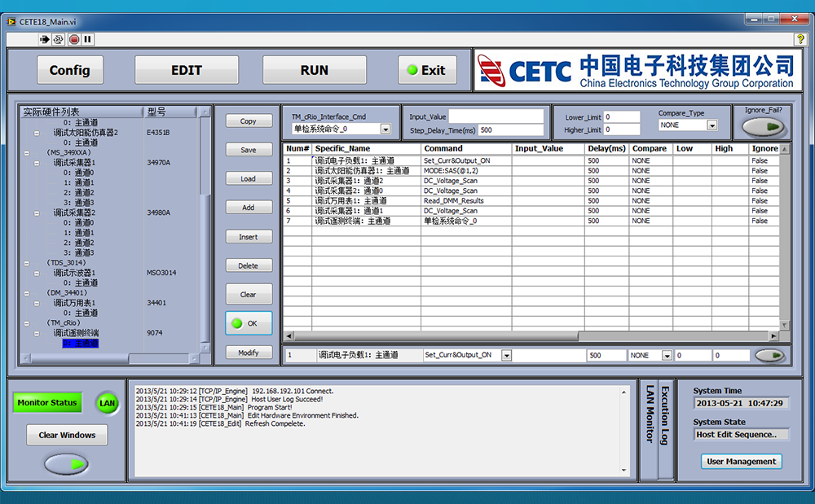
Task: Toggle the Ignore_Fail? switch
Action: (x=762, y=127)
